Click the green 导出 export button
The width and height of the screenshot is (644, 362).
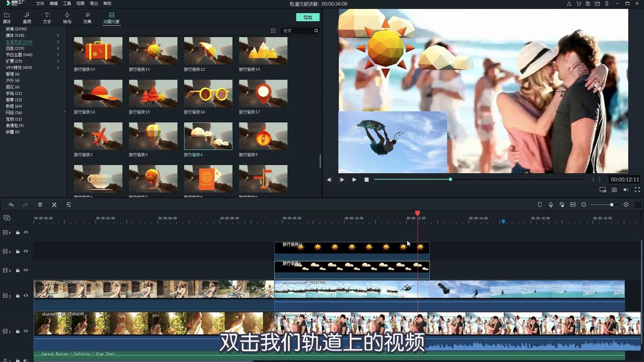[307, 17]
